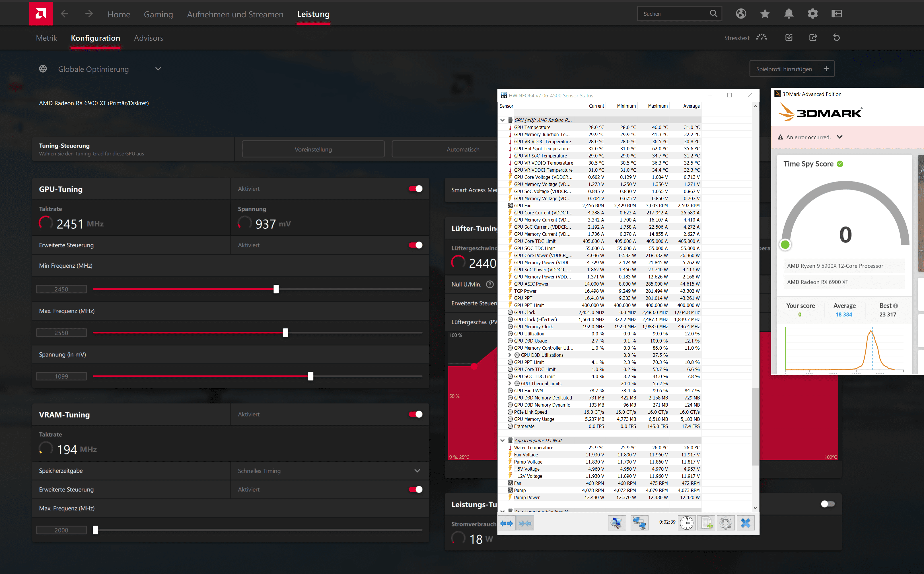Select the Leistung tab
This screenshot has width=924, height=574.
tap(313, 14)
